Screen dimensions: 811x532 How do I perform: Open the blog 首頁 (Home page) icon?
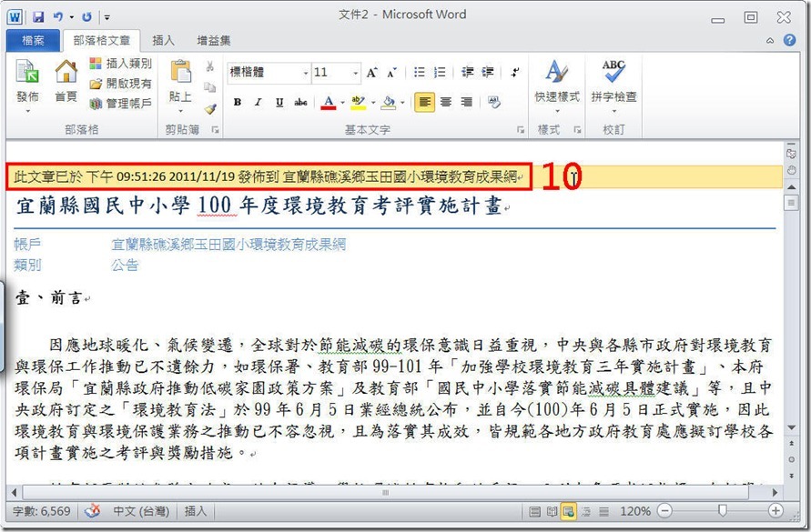tap(66, 80)
